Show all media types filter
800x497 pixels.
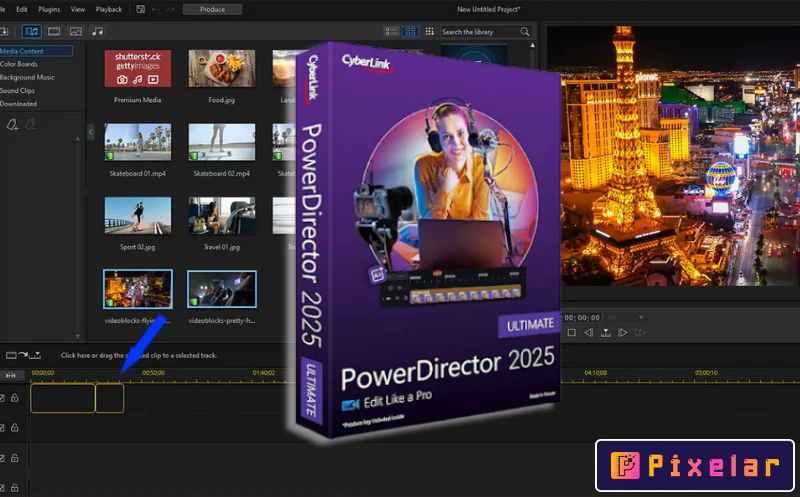click(x=32, y=32)
